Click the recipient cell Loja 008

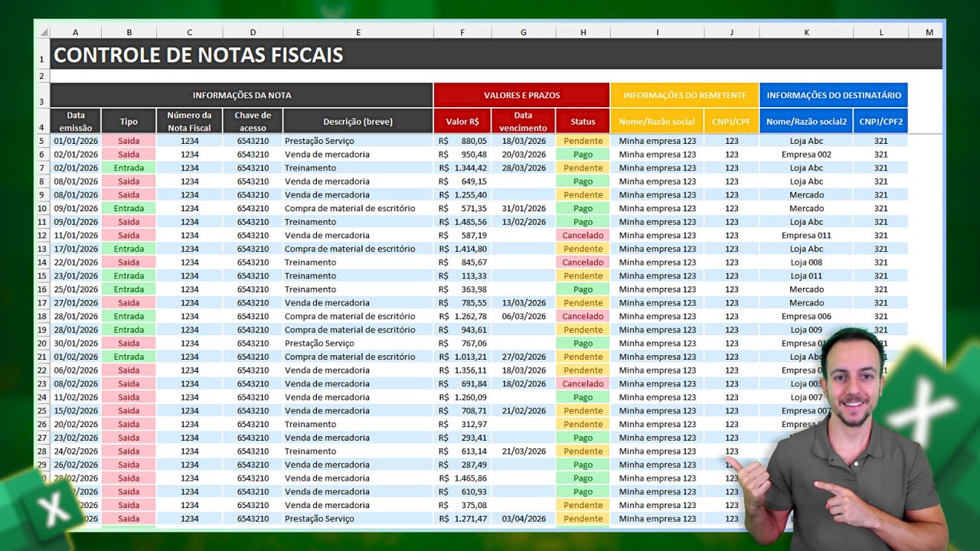pos(806,262)
